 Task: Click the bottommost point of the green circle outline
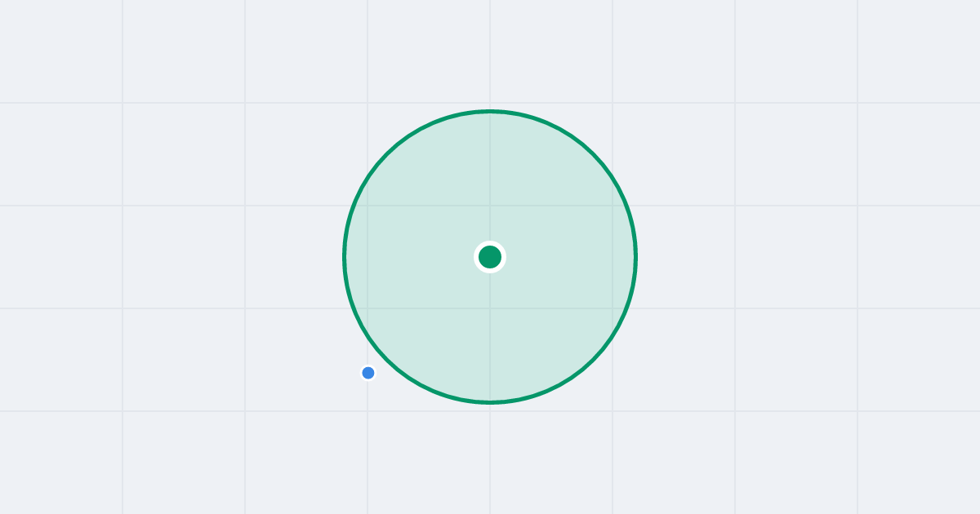490,402
